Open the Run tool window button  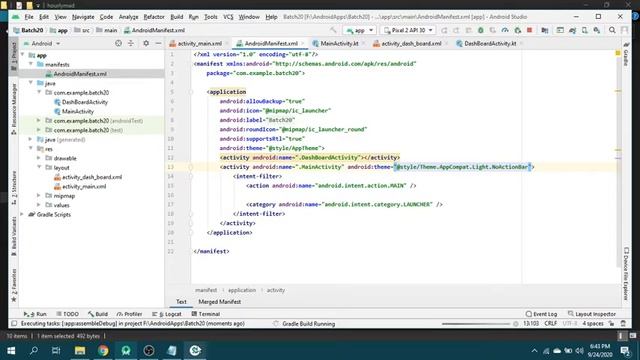36,314
